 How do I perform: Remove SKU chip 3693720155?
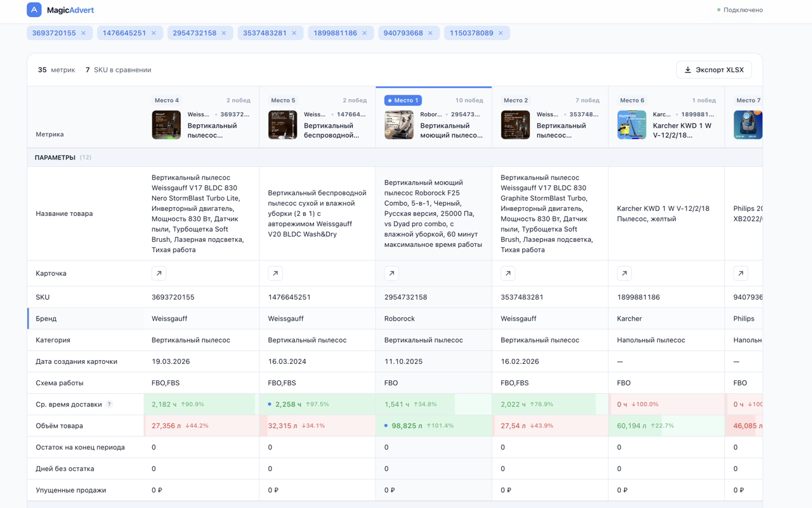[x=83, y=33]
